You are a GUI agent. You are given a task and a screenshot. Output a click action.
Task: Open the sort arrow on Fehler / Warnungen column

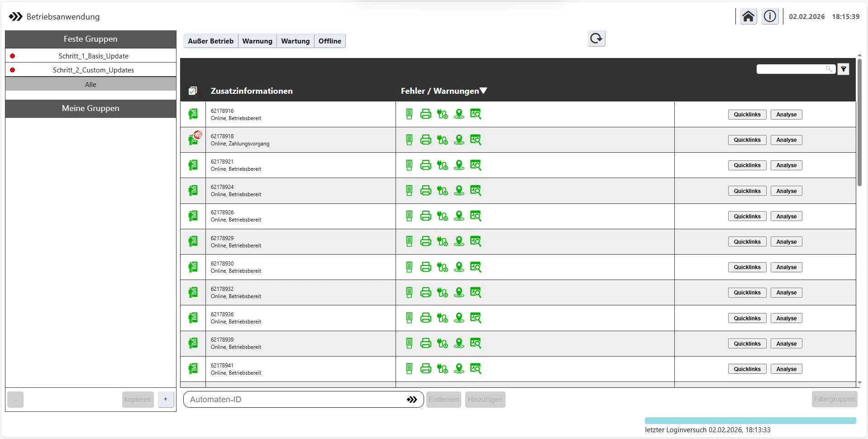484,90
